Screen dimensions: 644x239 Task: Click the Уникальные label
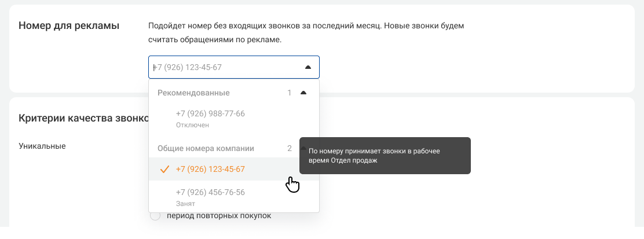42,146
